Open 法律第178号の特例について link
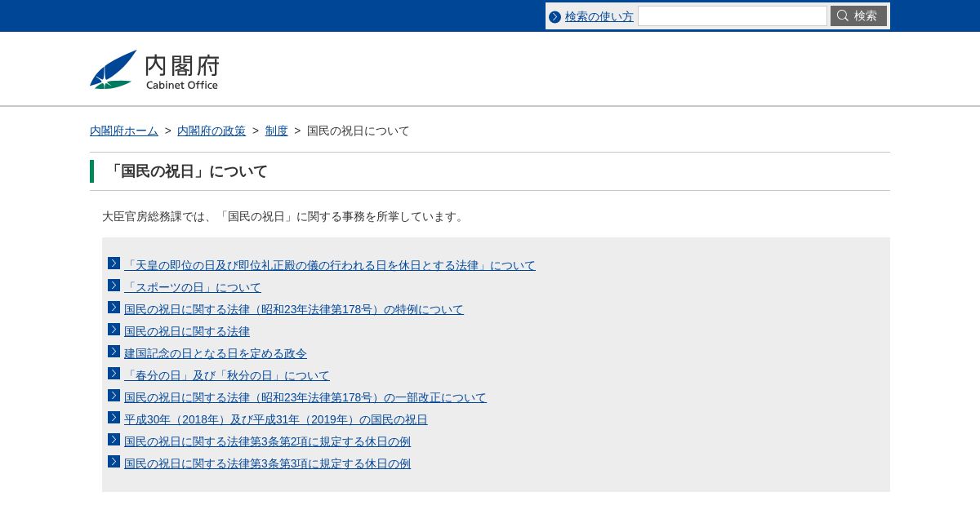 click(x=294, y=309)
